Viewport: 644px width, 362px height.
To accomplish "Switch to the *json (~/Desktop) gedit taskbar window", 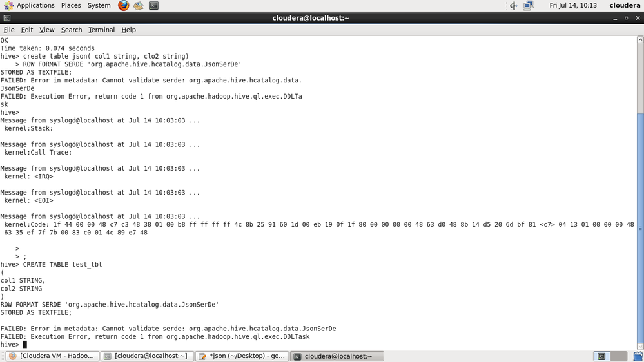I will [x=242, y=356].
